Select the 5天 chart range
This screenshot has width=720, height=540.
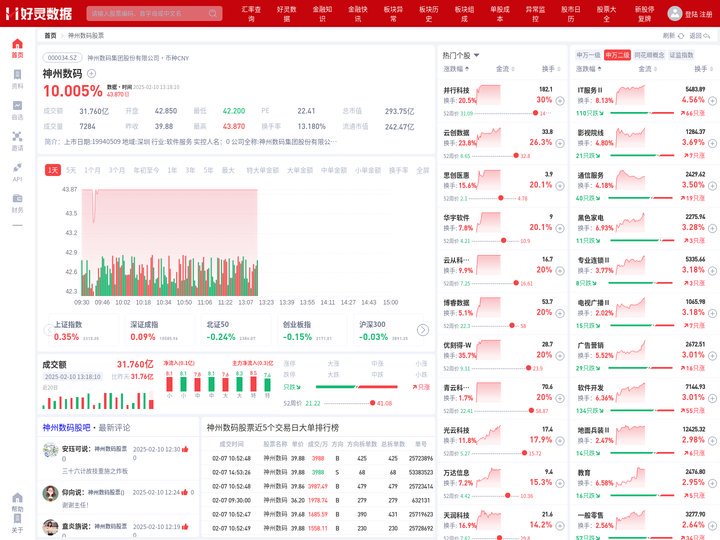click(71, 170)
